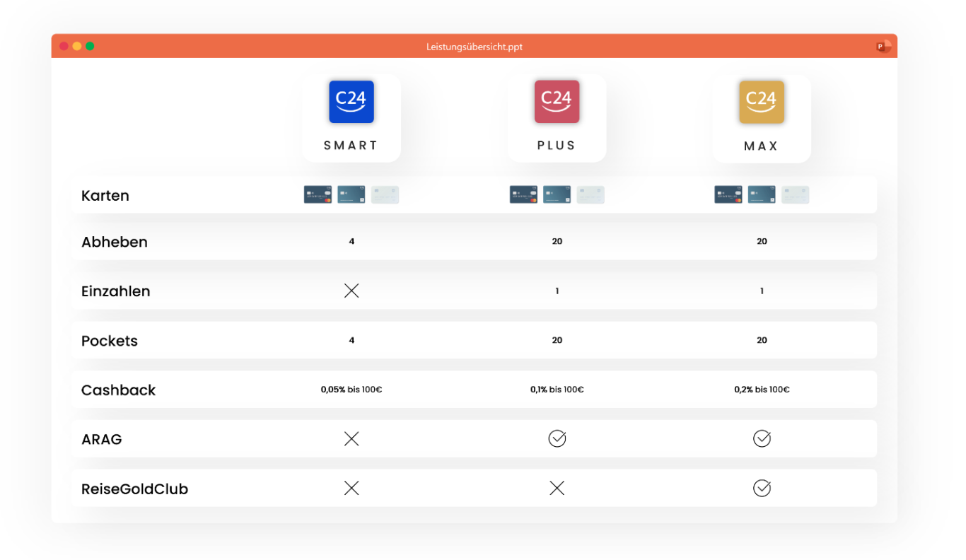Click the 0,05% bis 100€ cashback value
The width and height of the screenshot is (966, 560).
pyautogui.click(x=351, y=390)
